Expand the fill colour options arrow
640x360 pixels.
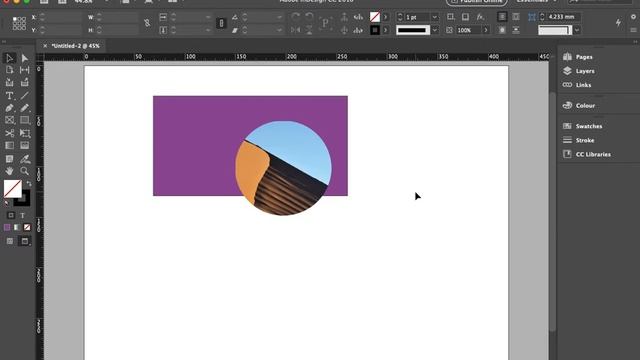tap(386, 17)
